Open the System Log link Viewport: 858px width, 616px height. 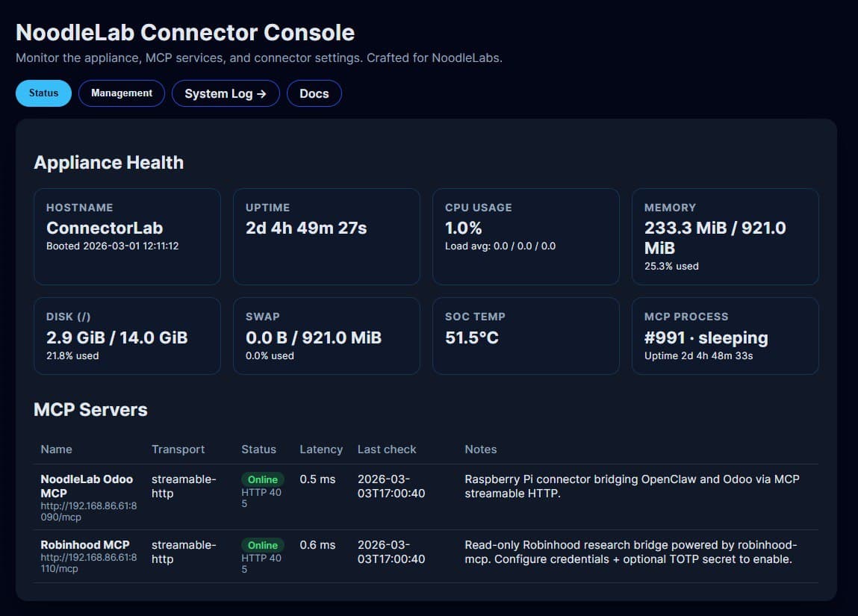226,93
